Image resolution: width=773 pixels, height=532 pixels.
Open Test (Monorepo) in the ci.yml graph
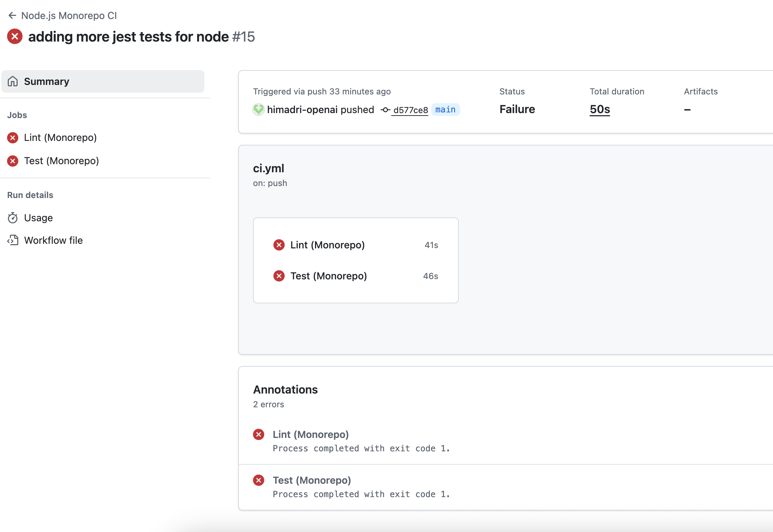coord(328,276)
